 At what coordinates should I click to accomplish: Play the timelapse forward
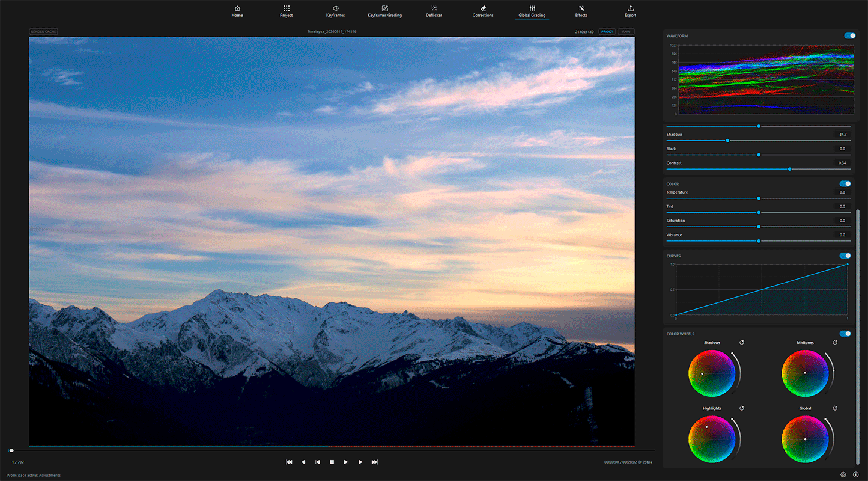(x=360, y=462)
